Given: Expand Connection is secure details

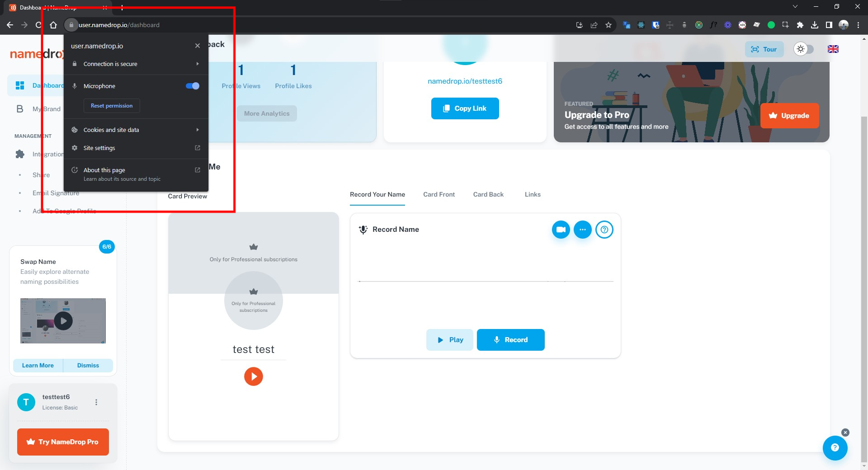Looking at the screenshot, I should pyautogui.click(x=136, y=64).
